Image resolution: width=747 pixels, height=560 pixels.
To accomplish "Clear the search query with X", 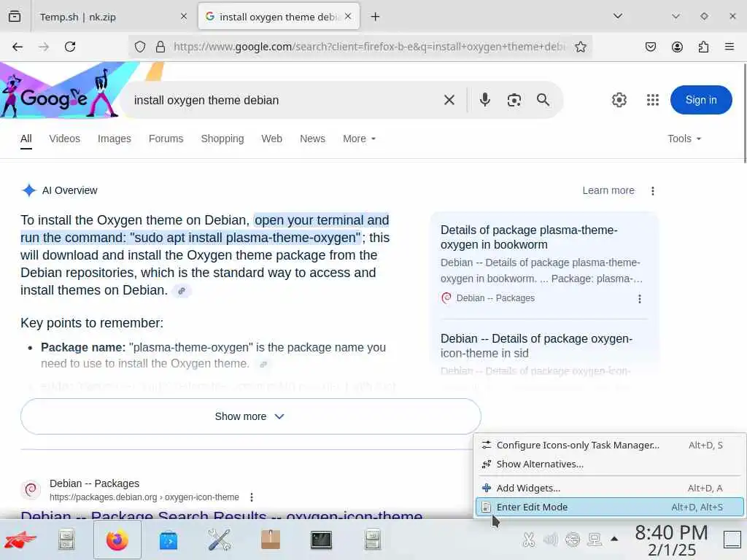I will tap(449, 100).
